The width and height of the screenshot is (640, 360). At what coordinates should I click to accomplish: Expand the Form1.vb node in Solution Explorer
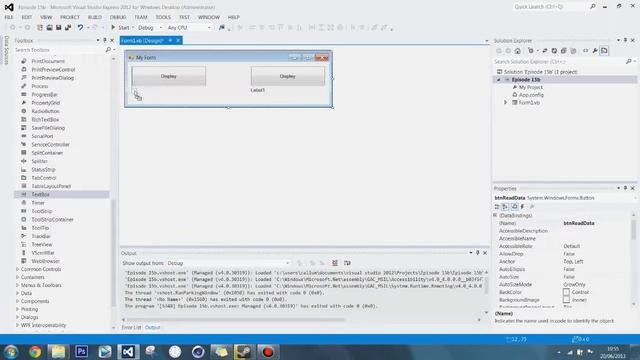(x=505, y=102)
